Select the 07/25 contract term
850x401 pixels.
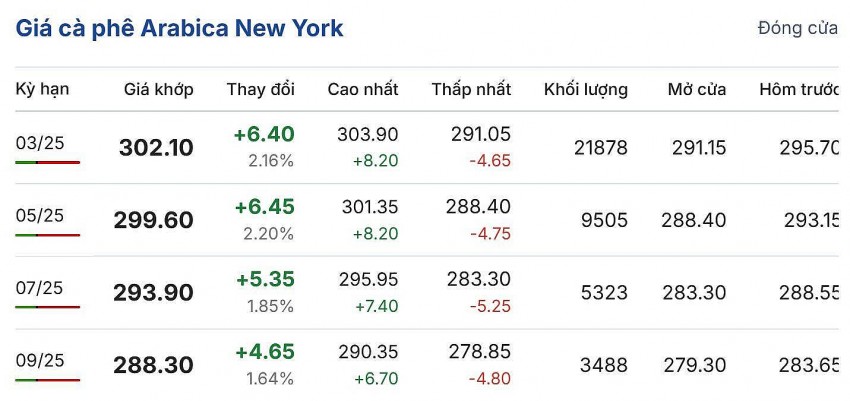click(x=40, y=288)
